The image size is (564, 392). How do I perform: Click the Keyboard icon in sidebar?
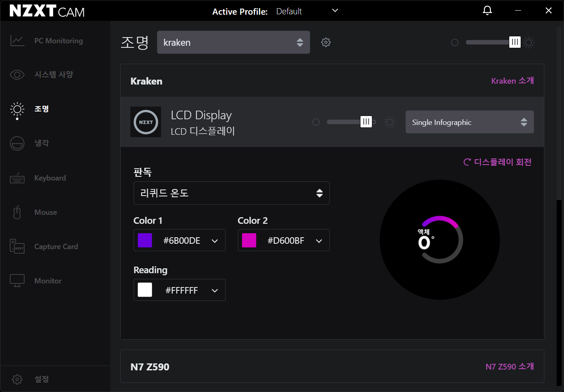[x=17, y=178]
